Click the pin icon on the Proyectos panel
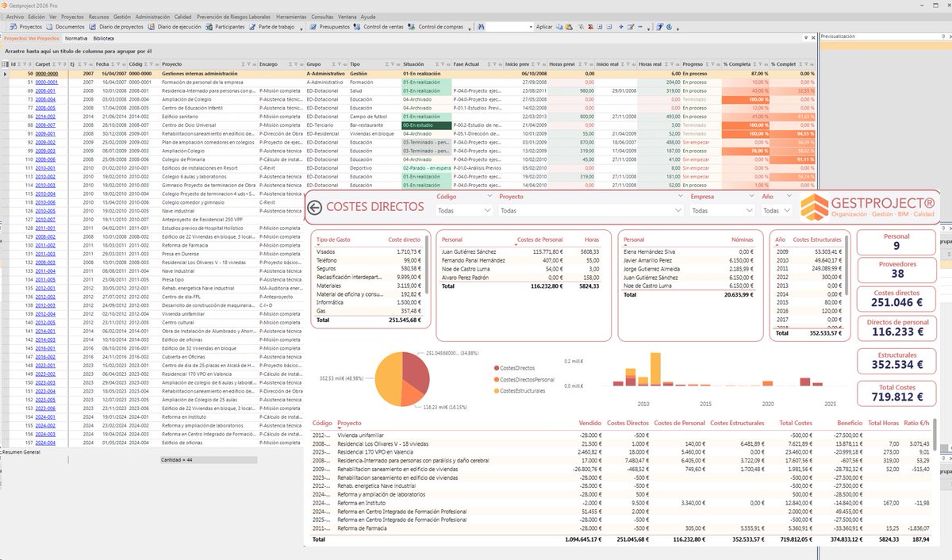The width and height of the screenshot is (952, 560). tap(807, 37)
